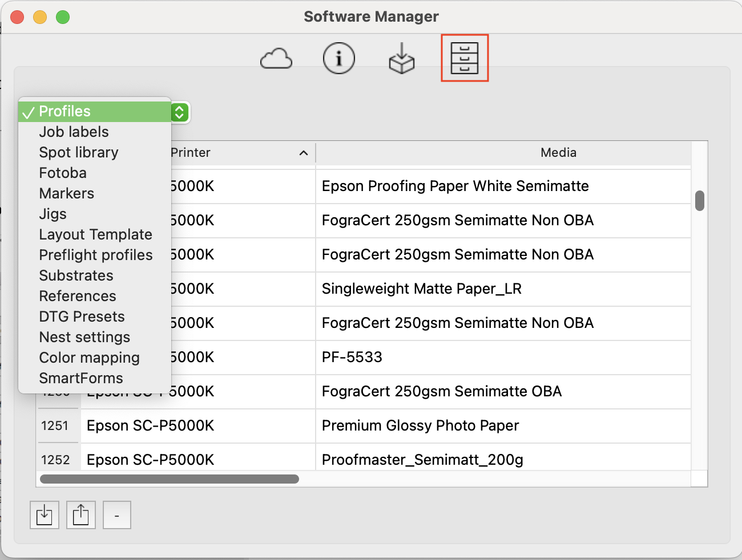This screenshot has height=560, width=742.
Task: Open the download package icon
Action: tap(402, 59)
